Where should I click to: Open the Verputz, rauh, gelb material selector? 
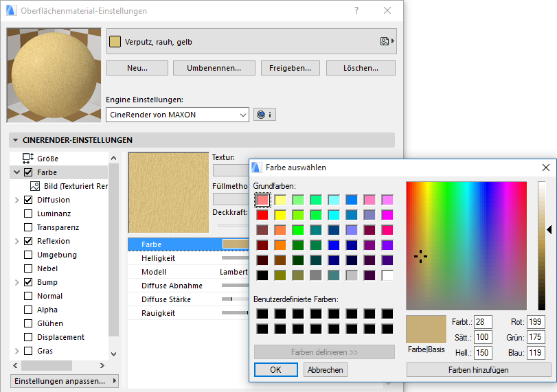251,42
